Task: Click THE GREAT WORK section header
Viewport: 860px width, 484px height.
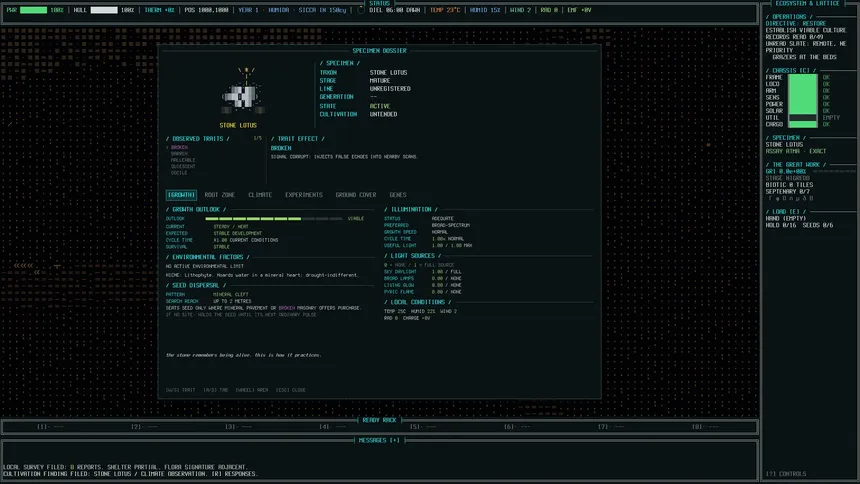Action: 795,165
